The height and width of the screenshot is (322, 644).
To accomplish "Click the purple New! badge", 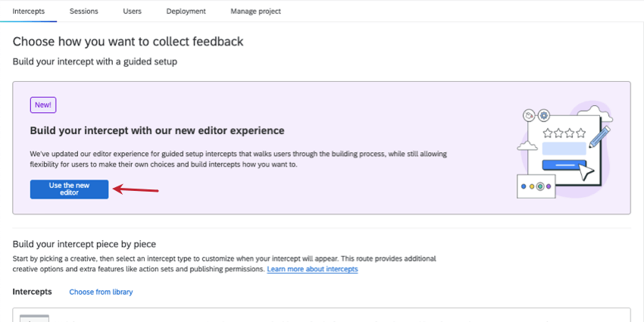I will pyautogui.click(x=43, y=105).
